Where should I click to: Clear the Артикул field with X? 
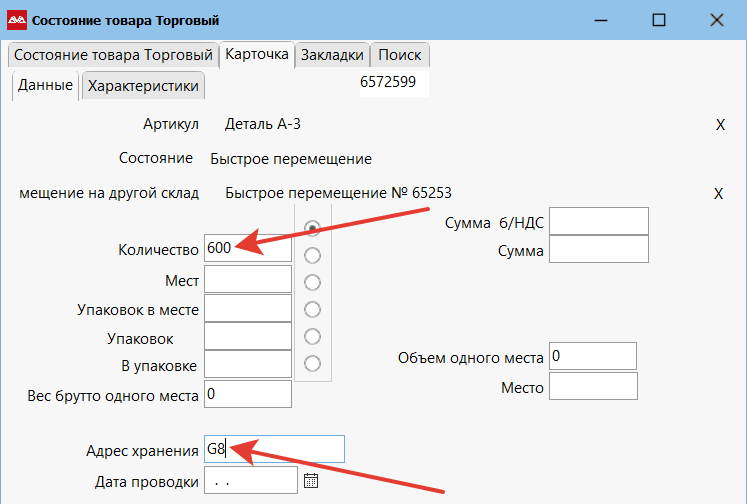pyautogui.click(x=720, y=125)
